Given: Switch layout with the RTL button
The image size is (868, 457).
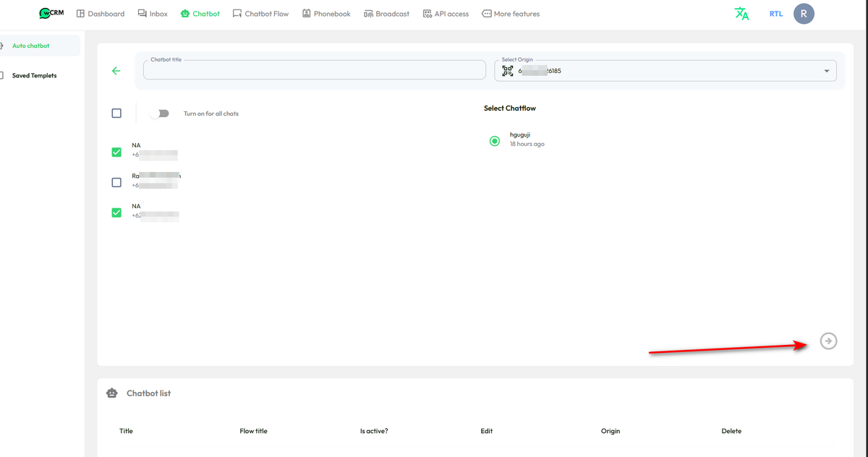Looking at the screenshot, I should click(776, 14).
